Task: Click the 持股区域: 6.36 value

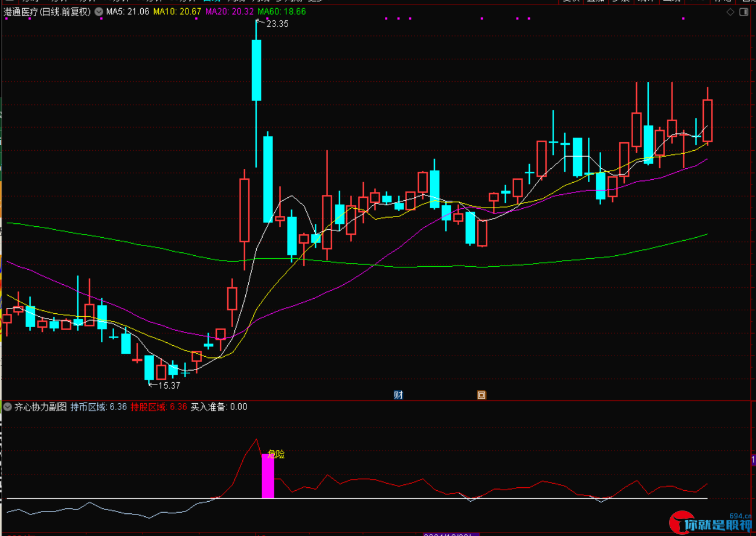Action: [x=159, y=407]
